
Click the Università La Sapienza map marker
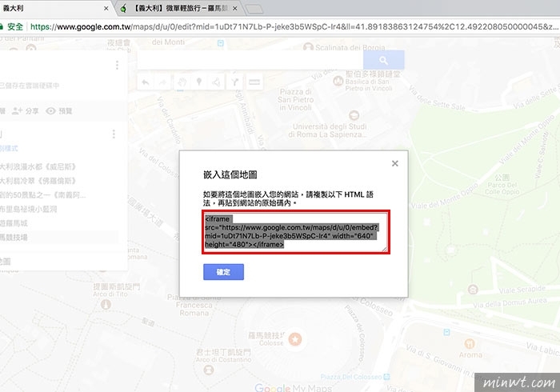click(354, 115)
